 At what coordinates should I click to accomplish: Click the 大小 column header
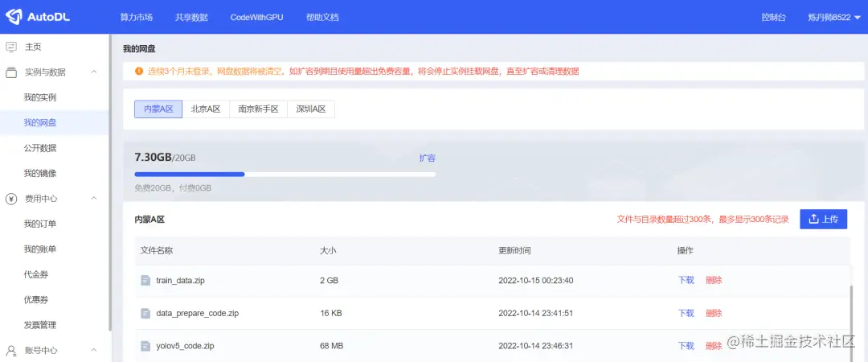point(328,250)
